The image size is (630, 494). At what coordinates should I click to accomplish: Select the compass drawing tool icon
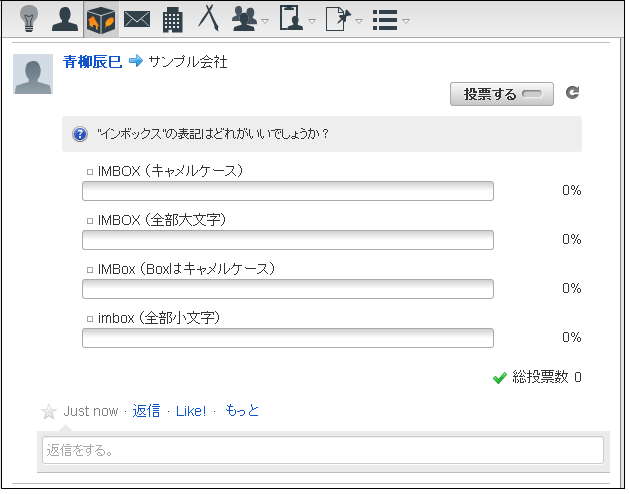tap(209, 18)
